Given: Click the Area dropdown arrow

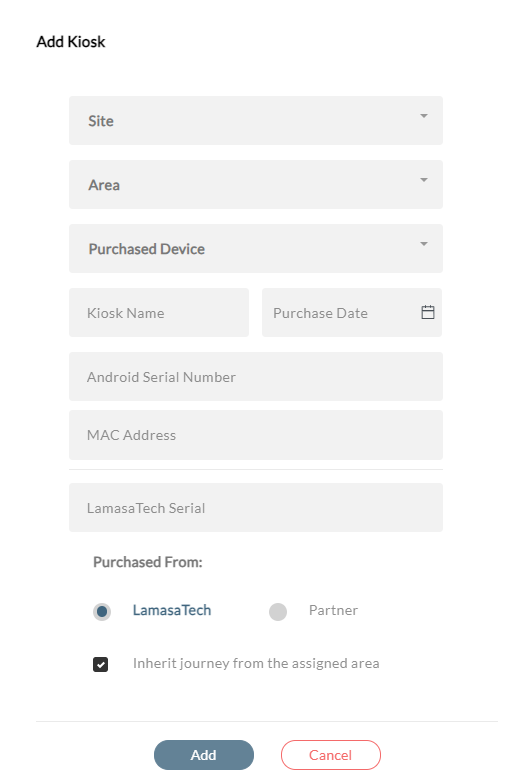Looking at the screenshot, I should click(x=424, y=180).
